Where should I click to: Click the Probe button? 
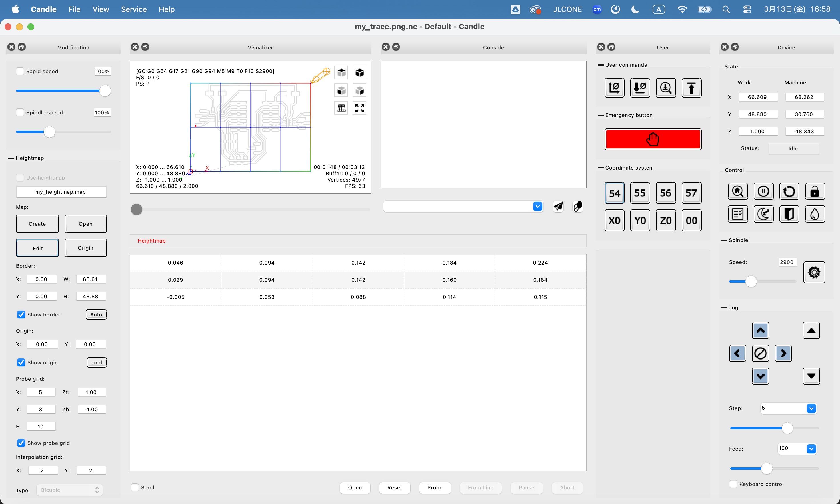point(435,487)
